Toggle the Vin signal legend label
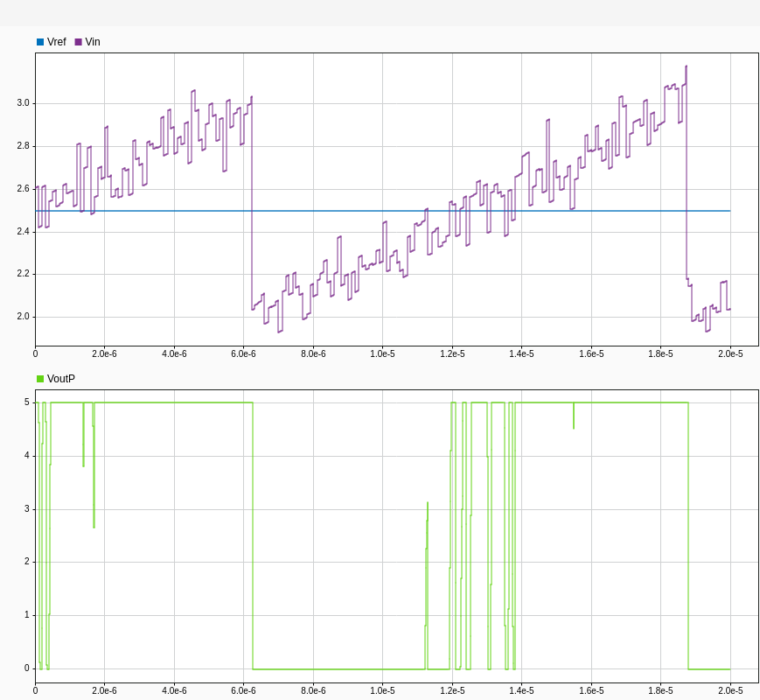This screenshot has width=760, height=700. [93, 42]
